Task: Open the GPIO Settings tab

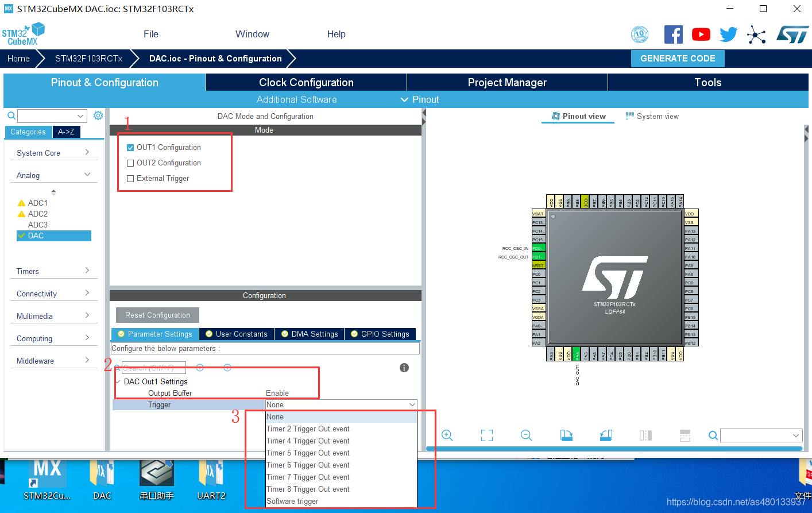Action: coord(380,334)
